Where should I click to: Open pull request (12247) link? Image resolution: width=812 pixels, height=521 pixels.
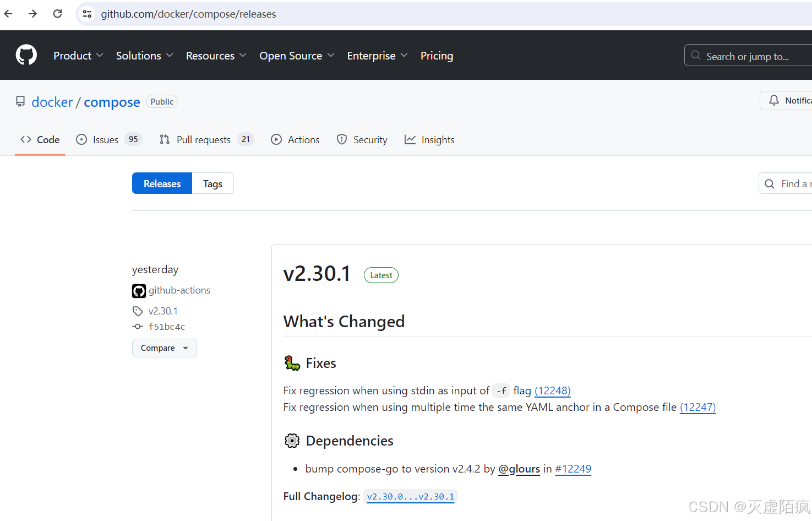click(x=697, y=407)
